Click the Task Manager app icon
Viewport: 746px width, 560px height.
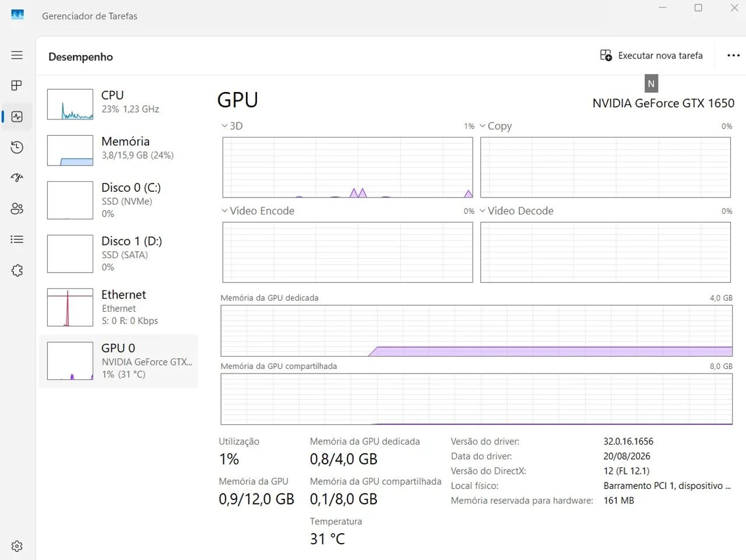17,15
